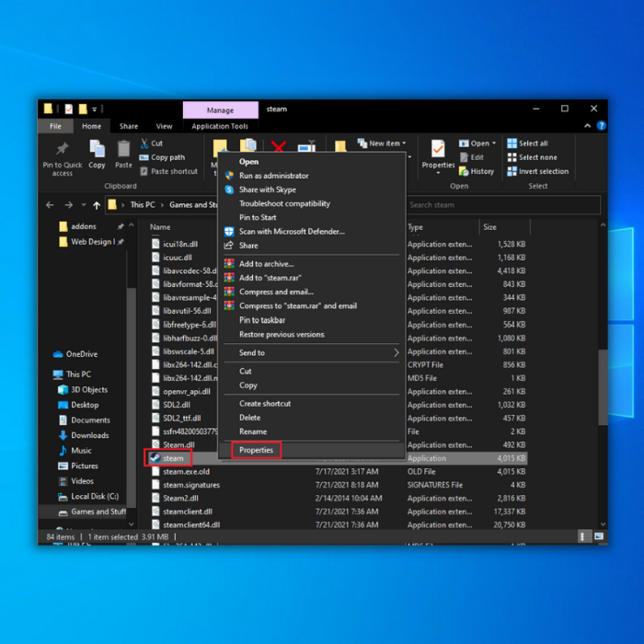Click the Pin to Quick access icon
This screenshot has width=644, height=644.
pos(63,149)
